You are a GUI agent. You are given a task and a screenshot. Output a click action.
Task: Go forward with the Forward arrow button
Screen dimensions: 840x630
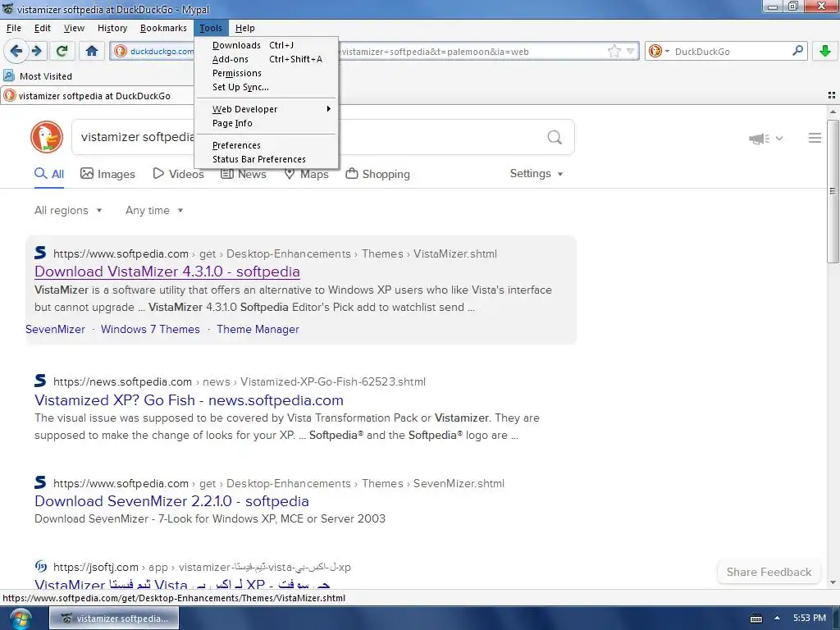pos(36,52)
